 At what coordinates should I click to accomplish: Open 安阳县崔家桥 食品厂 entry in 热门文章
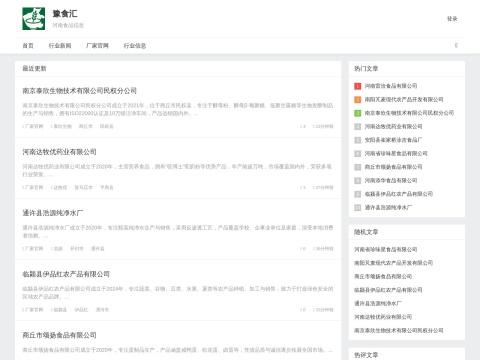pos(393,140)
